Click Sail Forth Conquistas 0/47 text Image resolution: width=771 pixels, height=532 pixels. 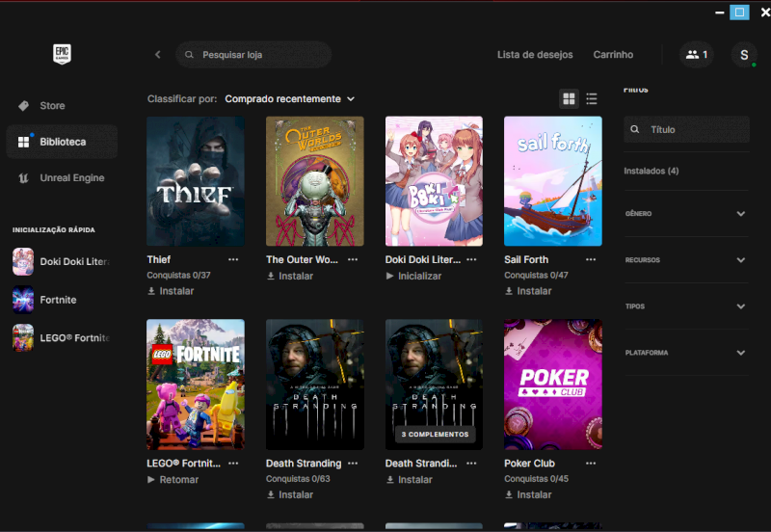point(536,276)
